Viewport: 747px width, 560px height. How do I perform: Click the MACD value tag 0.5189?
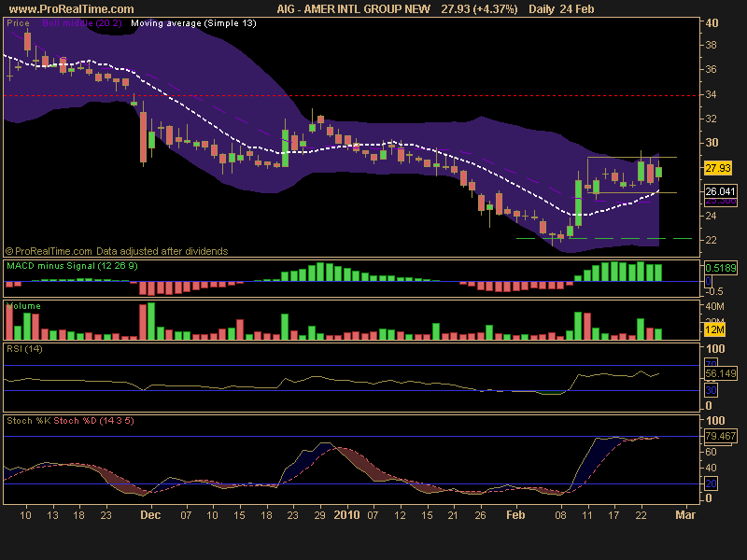pyautogui.click(x=720, y=268)
